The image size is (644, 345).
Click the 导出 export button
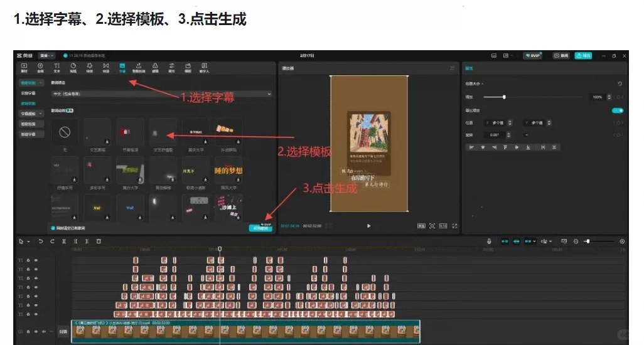coord(583,55)
